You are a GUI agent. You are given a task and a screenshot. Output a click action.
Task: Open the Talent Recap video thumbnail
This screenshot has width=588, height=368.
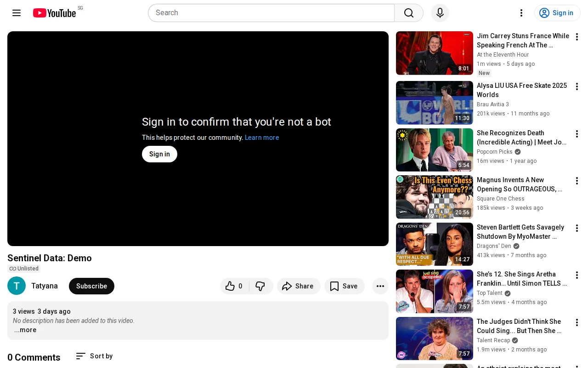click(435, 339)
